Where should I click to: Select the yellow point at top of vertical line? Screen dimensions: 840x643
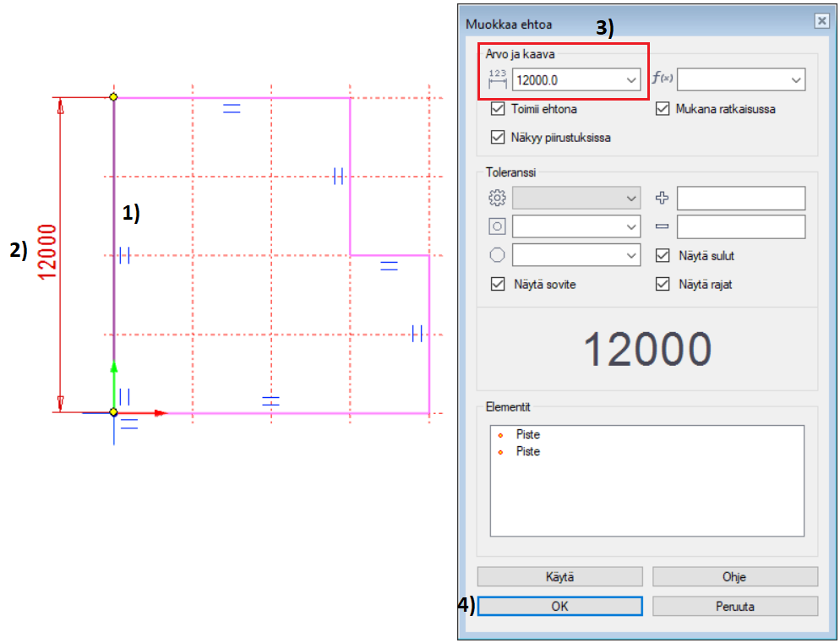tap(113, 97)
